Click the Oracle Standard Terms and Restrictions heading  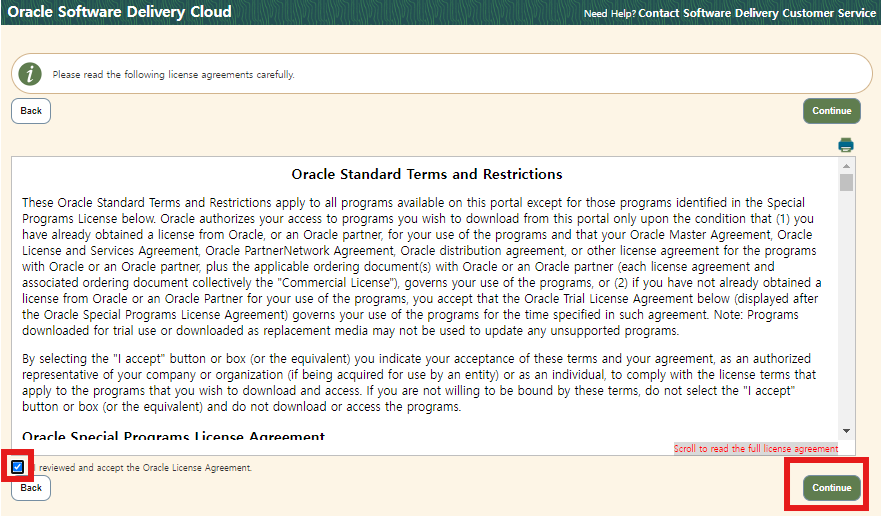pyautogui.click(x=426, y=174)
